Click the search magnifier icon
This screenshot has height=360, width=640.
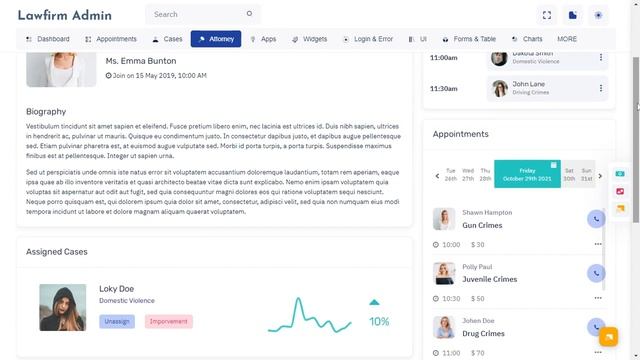pos(249,14)
